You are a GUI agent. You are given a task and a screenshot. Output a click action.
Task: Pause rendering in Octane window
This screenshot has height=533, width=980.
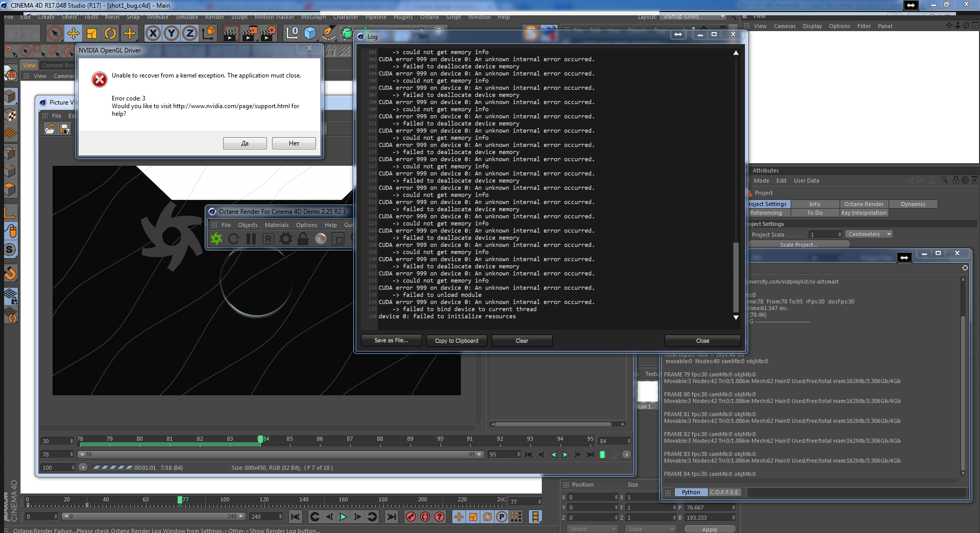251,239
